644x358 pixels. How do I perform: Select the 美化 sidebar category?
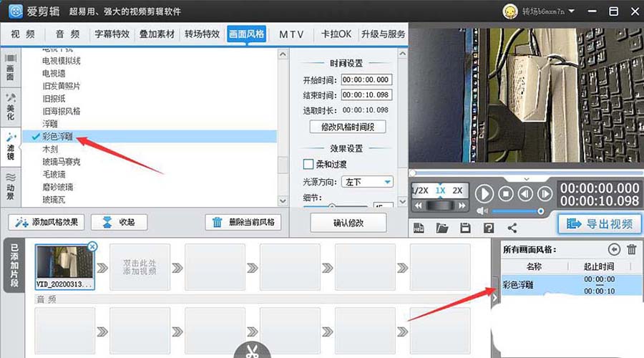[x=10, y=107]
